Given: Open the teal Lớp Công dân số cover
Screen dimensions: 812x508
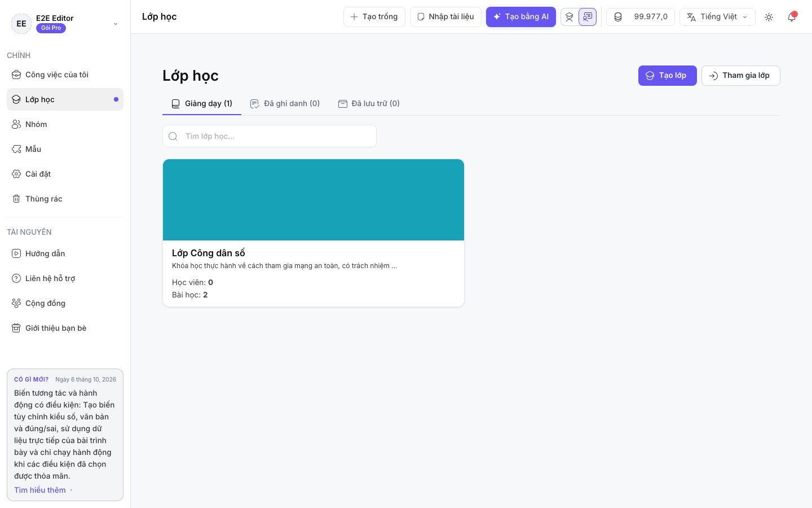Looking at the screenshot, I should (x=314, y=200).
